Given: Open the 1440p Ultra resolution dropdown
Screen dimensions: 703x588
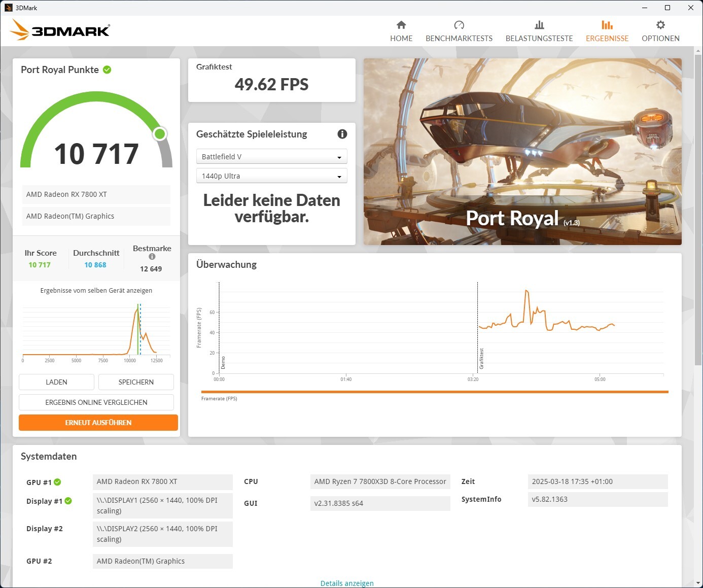Looking at the screenshot, I should coord(272,176).
